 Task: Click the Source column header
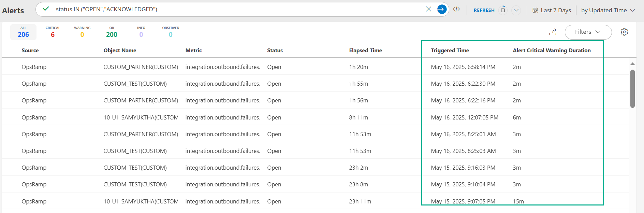[30, 50]
